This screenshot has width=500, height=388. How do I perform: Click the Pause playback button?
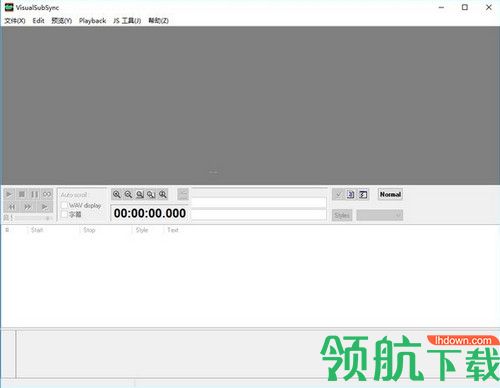(x=34, y=194)
